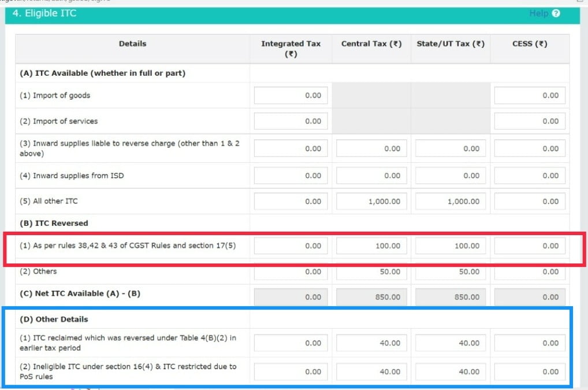Click the Help question mark icon
The height and width of the screenshot is (390, 588).
pyautogui.click(x=556, y=13)
